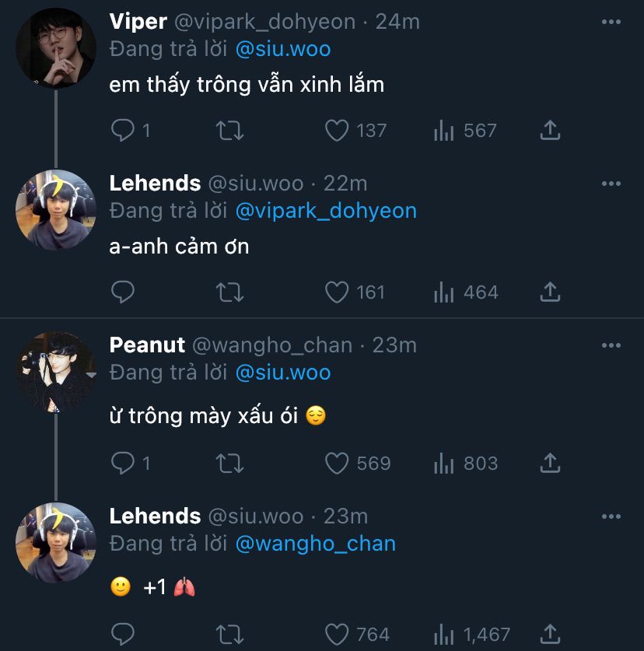Open more options on Peanut's tweet
The image size is (644, 651).
(x=611, y=345)
